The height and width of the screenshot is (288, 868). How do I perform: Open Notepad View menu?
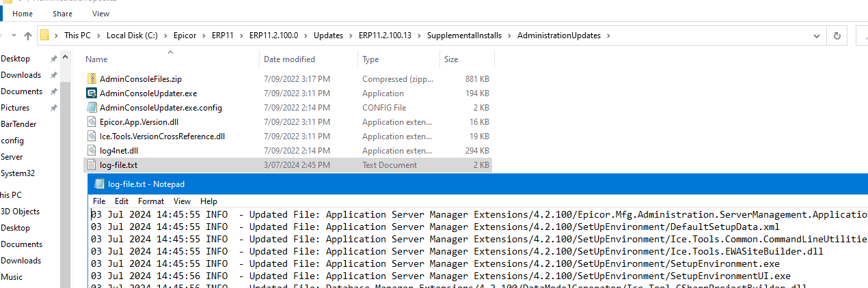(x=182, y=201)
